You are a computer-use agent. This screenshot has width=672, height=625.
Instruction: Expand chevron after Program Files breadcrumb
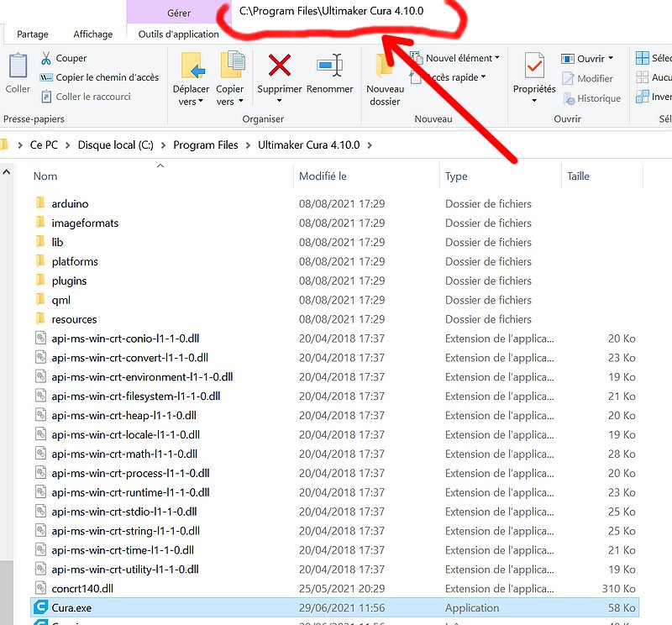[248, 145]
